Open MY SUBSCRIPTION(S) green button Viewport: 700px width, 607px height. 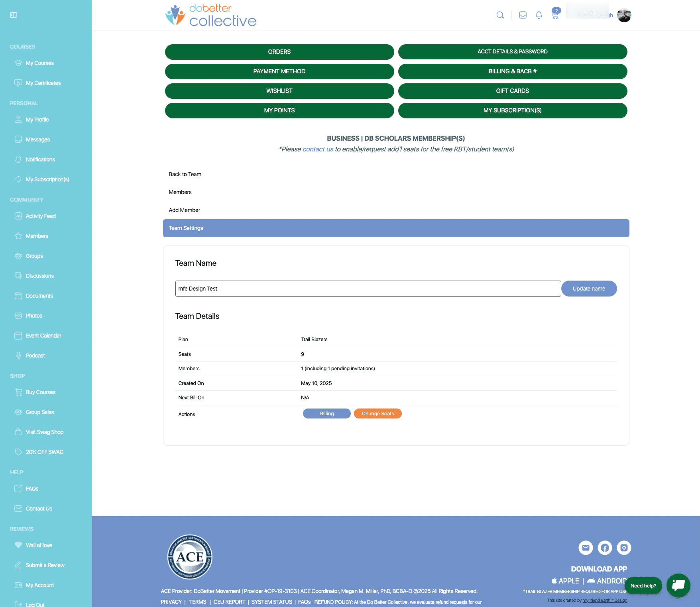512,110
